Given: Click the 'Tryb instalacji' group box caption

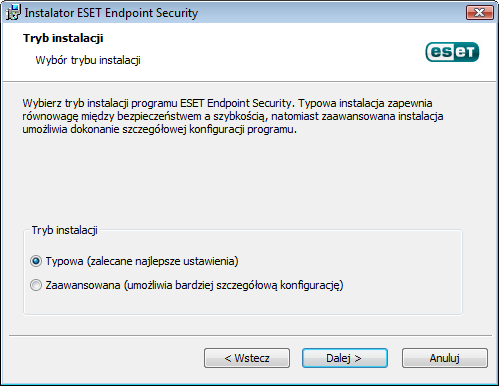Looking at the screenshot, I should point(64,230).
